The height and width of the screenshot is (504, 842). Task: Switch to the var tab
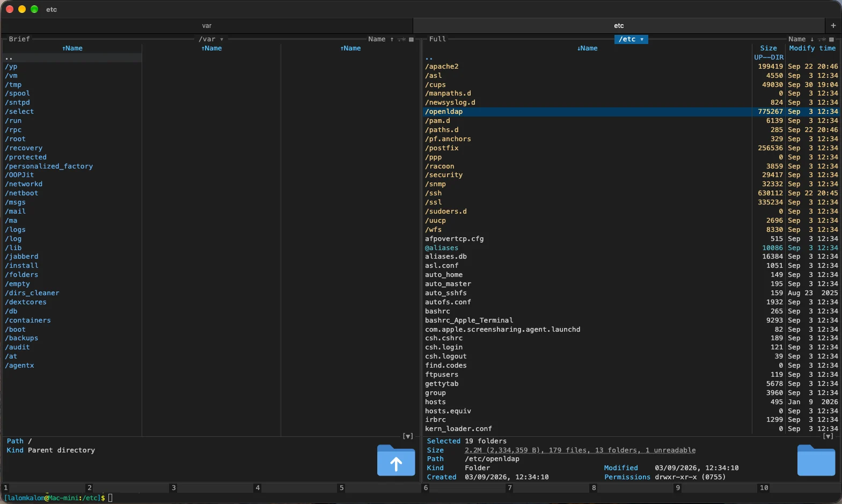[x=207, y=25]
